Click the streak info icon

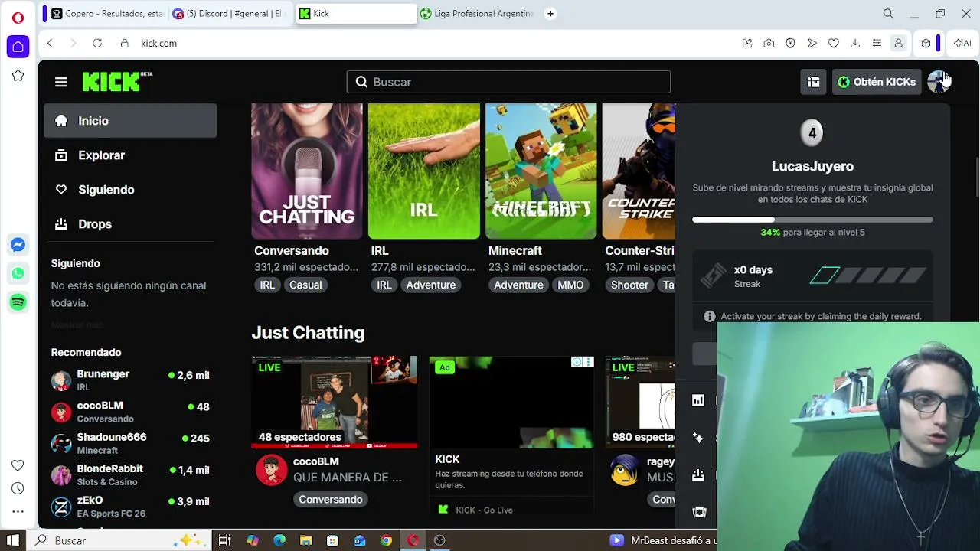[710, 316]
